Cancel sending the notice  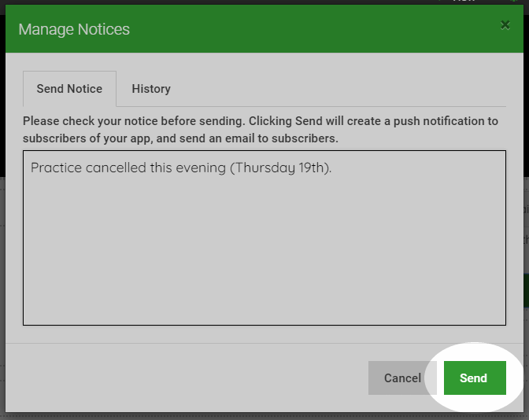click(x=402, y=378)
